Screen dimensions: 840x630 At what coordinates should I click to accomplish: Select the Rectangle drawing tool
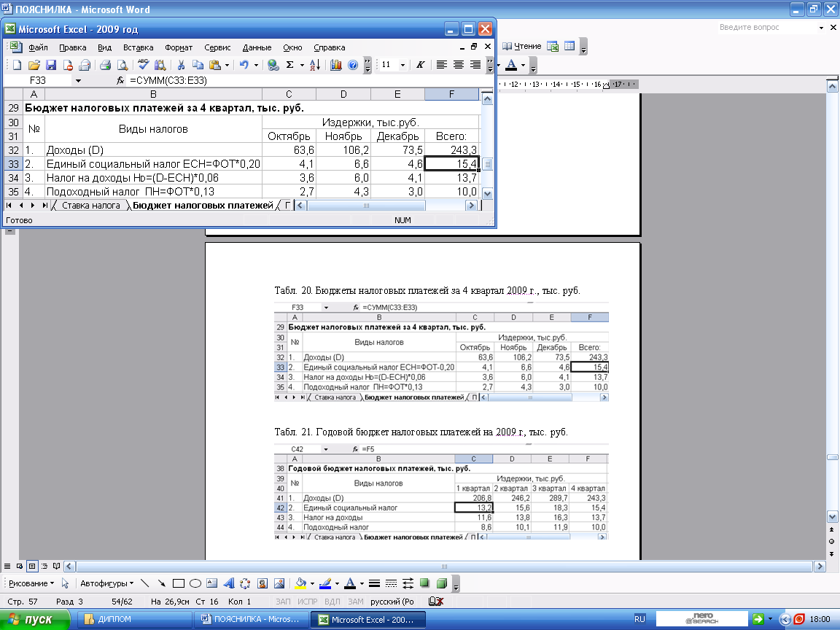(x=179, y=583)
